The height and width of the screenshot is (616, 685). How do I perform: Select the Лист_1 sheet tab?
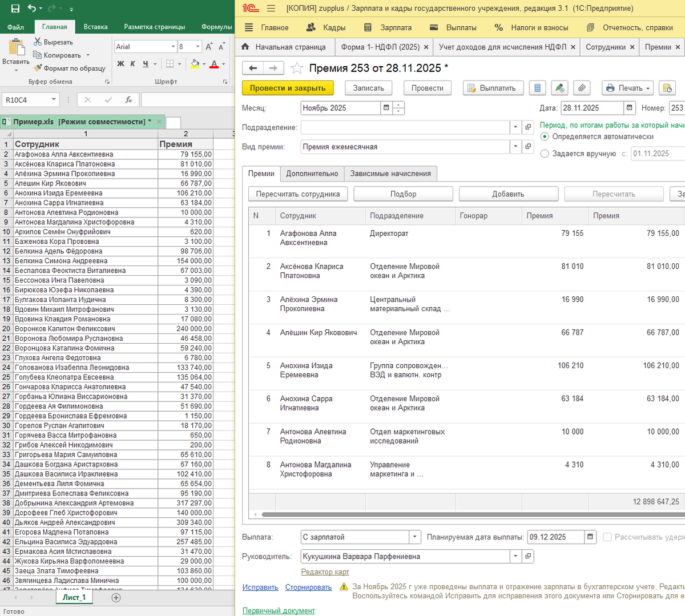(x=74, y=597)
